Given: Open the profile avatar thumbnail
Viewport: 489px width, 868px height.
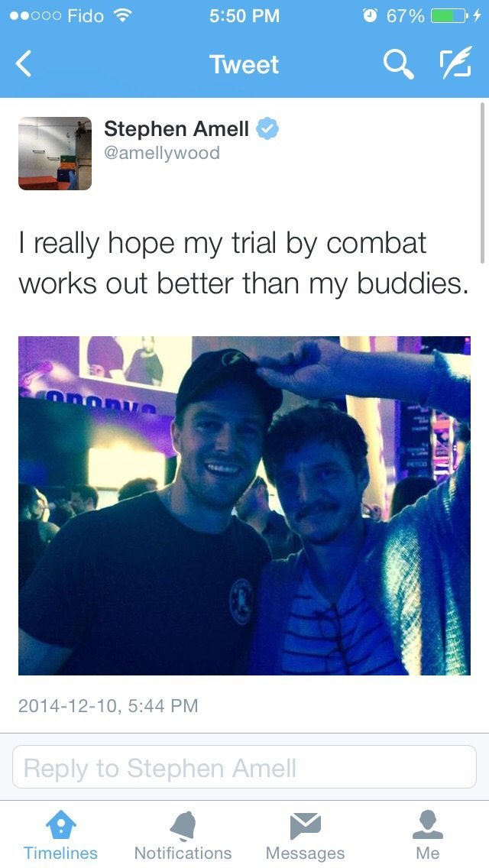Looking at the screenshot, I should (x=55, y=154).
